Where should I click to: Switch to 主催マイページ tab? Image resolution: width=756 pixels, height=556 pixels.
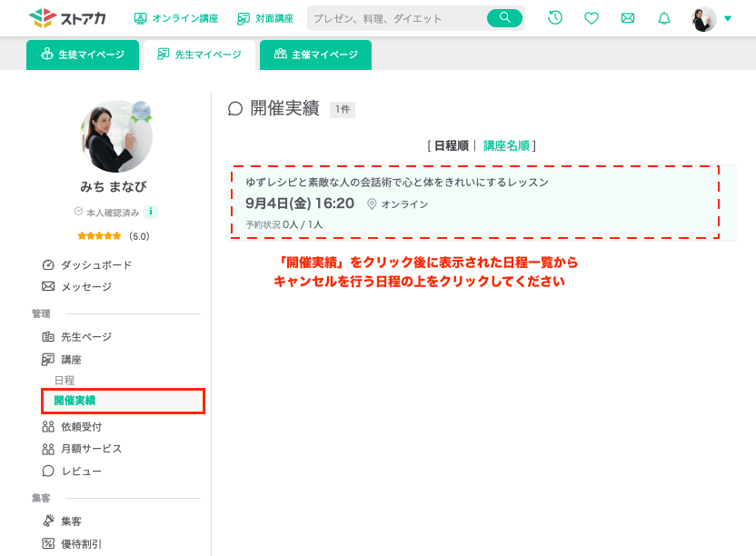[x=316, y=55]
